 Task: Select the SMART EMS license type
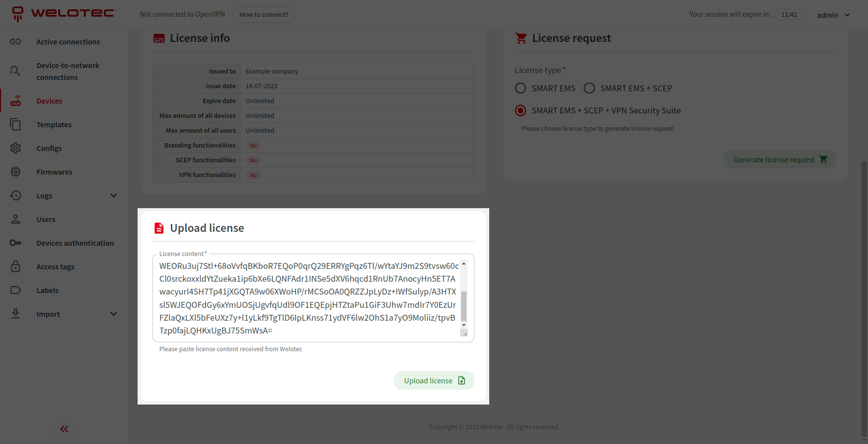point(520,88)
